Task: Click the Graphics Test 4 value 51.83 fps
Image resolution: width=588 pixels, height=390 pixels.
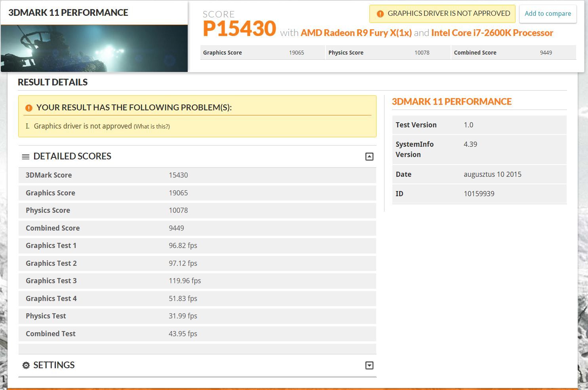Action: click(183, 299)
